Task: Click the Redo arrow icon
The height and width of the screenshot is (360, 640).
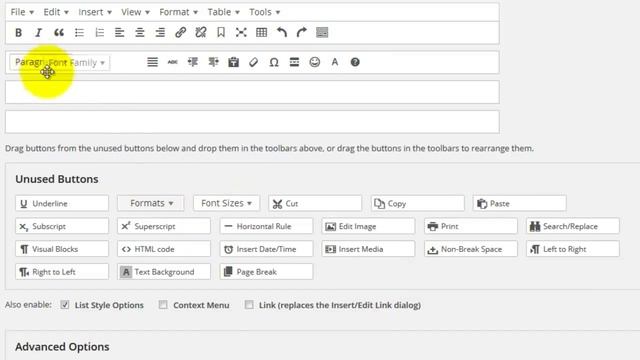Action: point(302,33)
